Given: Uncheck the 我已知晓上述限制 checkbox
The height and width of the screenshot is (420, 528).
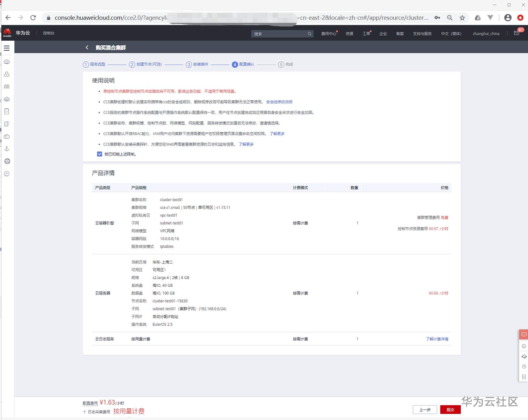Looking at the screenshot, I should click(x=99, y=154).
